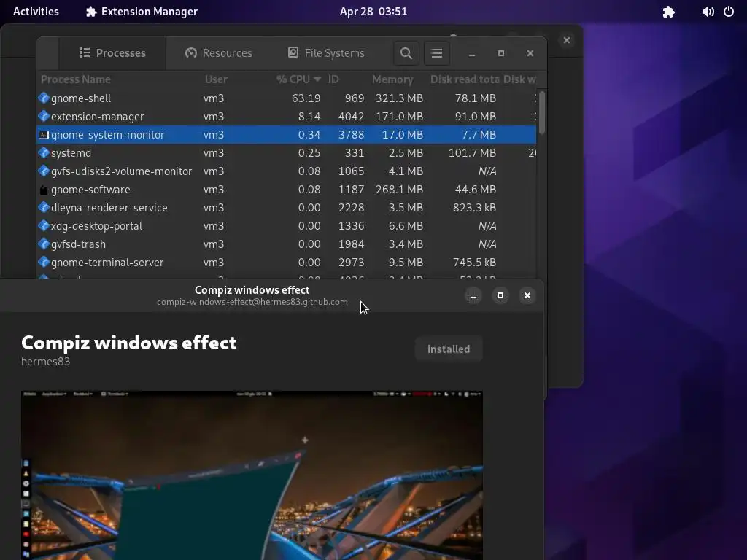Click the xdg-desktop-portal process icon
The width and height of the screenshot is (747, 560).
[43, 226]
